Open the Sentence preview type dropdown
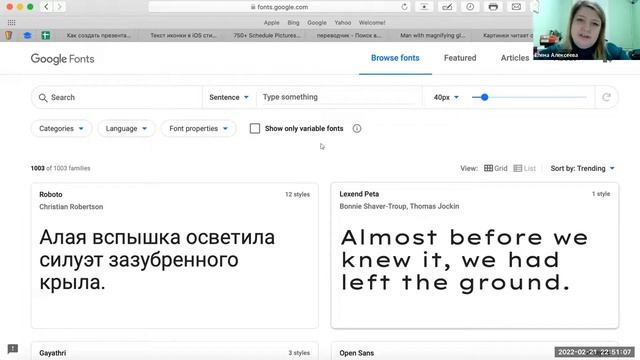 [229, 97]
